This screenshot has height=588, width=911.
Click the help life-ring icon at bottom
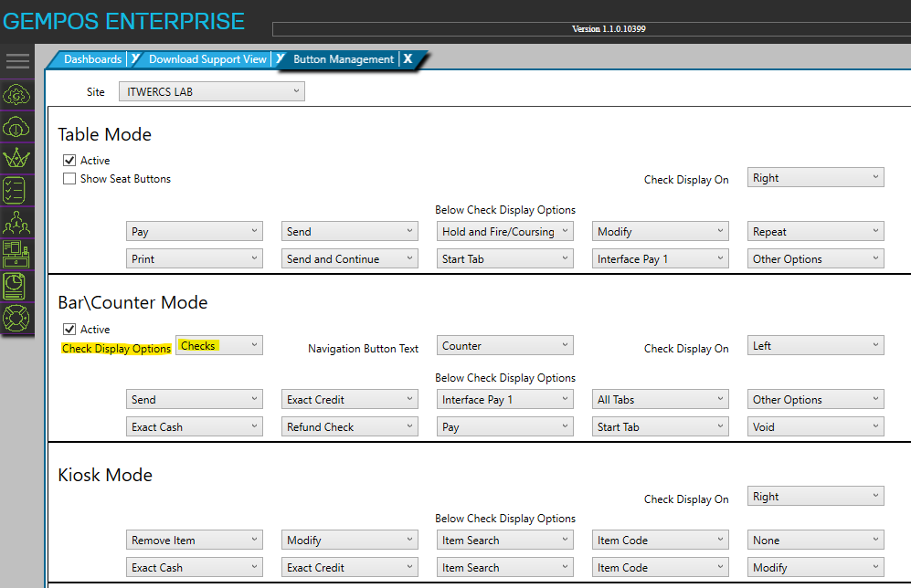coord(18,318)
